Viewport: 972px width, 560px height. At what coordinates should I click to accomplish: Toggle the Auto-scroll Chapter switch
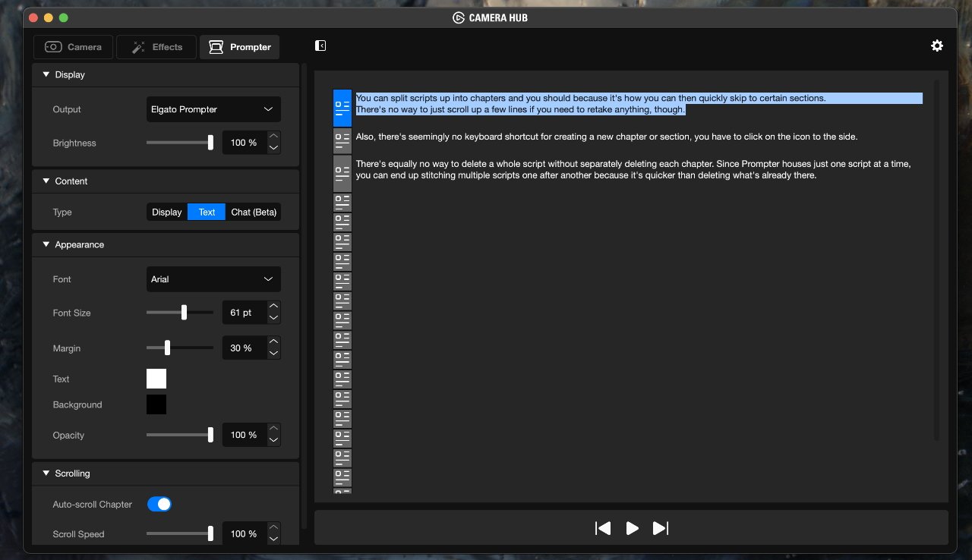(x=159, y=504)
